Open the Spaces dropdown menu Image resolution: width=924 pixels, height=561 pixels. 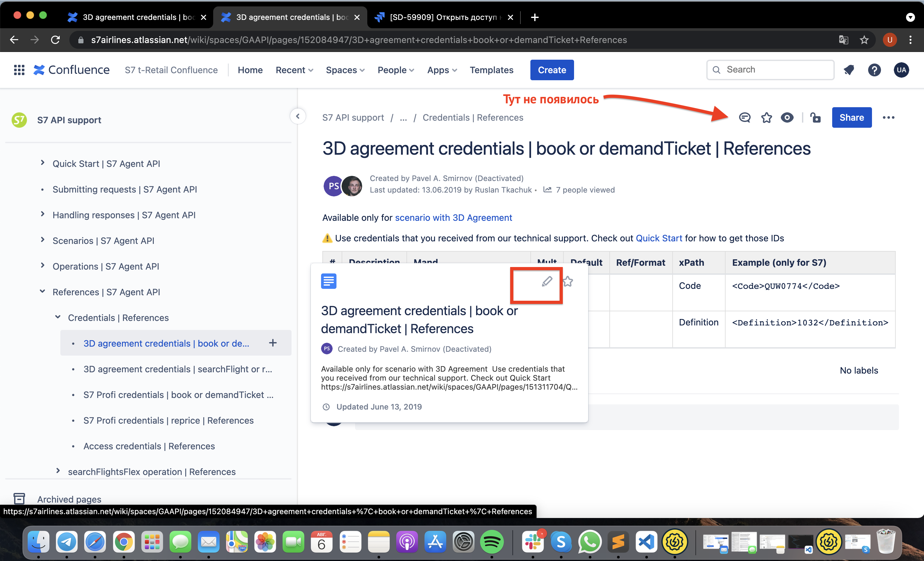345,70
